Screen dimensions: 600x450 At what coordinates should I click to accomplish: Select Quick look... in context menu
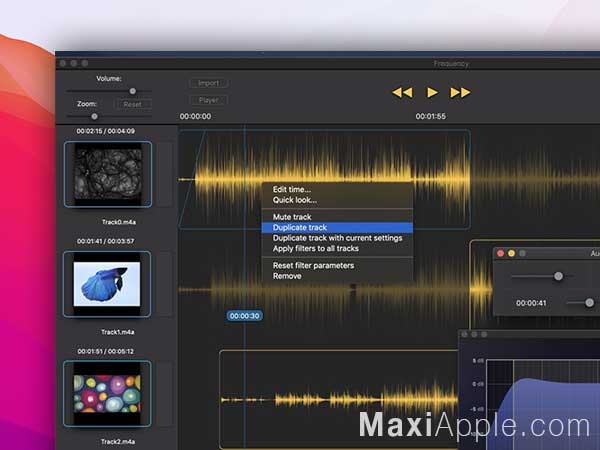(x=337, y=200)
